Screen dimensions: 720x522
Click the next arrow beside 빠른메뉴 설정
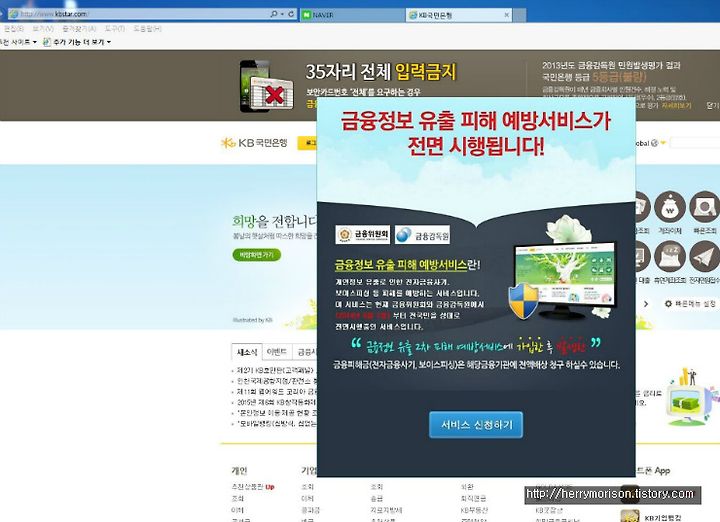coord(646,304)
